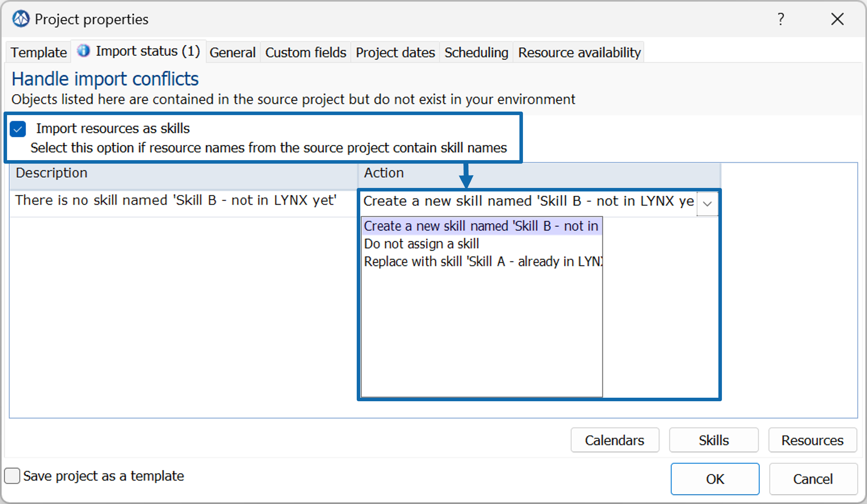
Task: Click the info icon on Import status tab
Action: click(x=83, y=51)
